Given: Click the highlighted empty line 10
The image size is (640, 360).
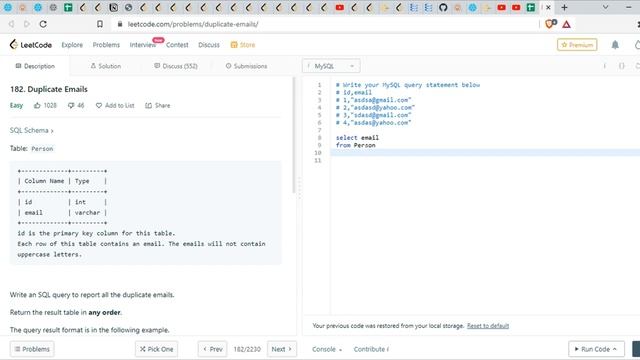Looking at the screenshot, I should coord(485,153).
